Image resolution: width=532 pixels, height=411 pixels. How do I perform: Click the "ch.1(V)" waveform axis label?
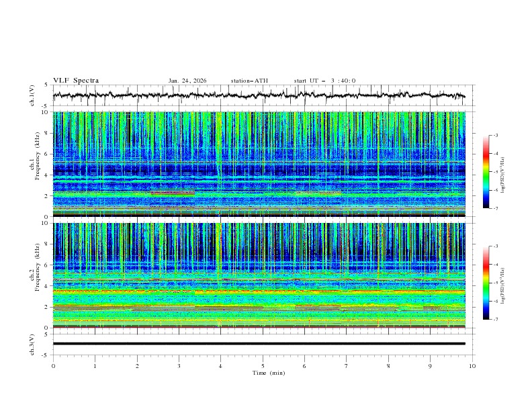[x=32, y=95]
